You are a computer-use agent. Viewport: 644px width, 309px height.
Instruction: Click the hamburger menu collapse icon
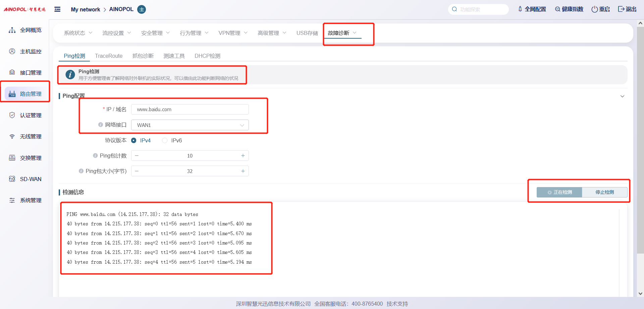point(57,9)
